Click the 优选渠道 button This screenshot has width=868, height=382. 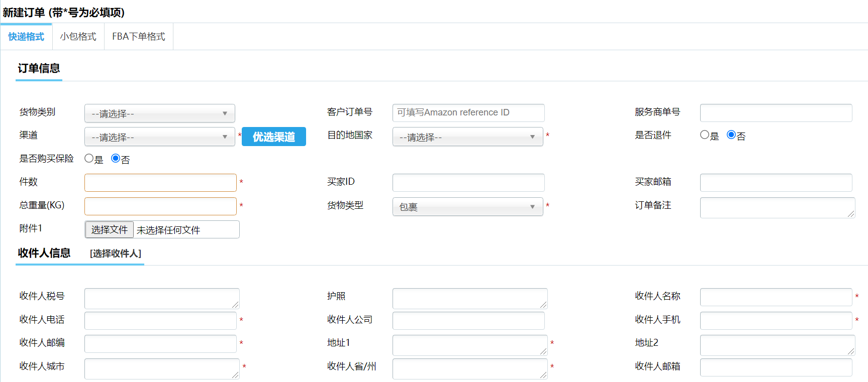(273, 137)
